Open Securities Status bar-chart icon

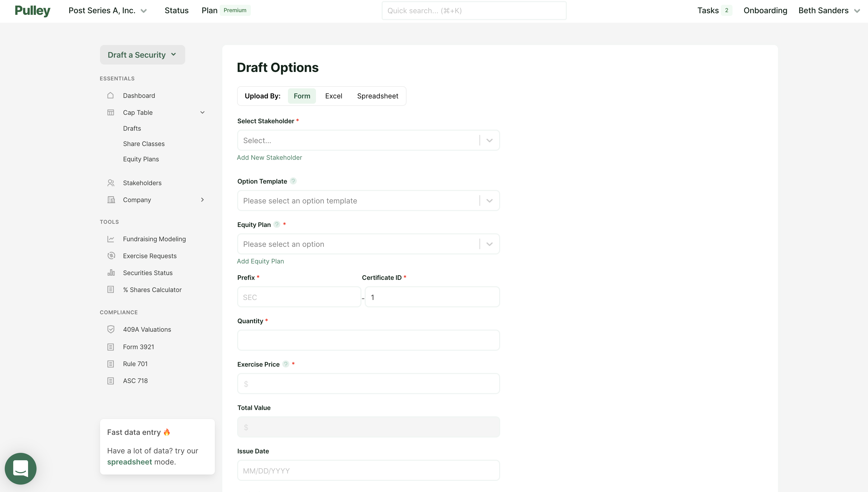click(111, 273)
